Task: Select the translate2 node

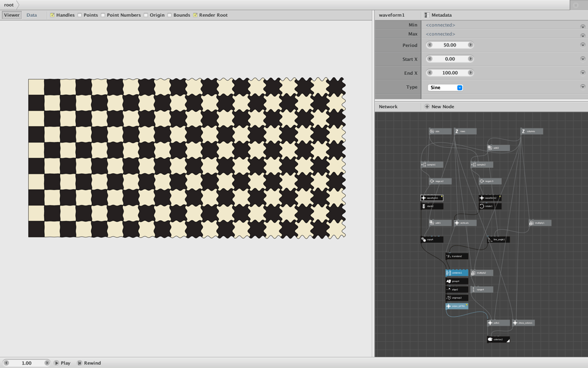Action: click(x=457, y=256)
